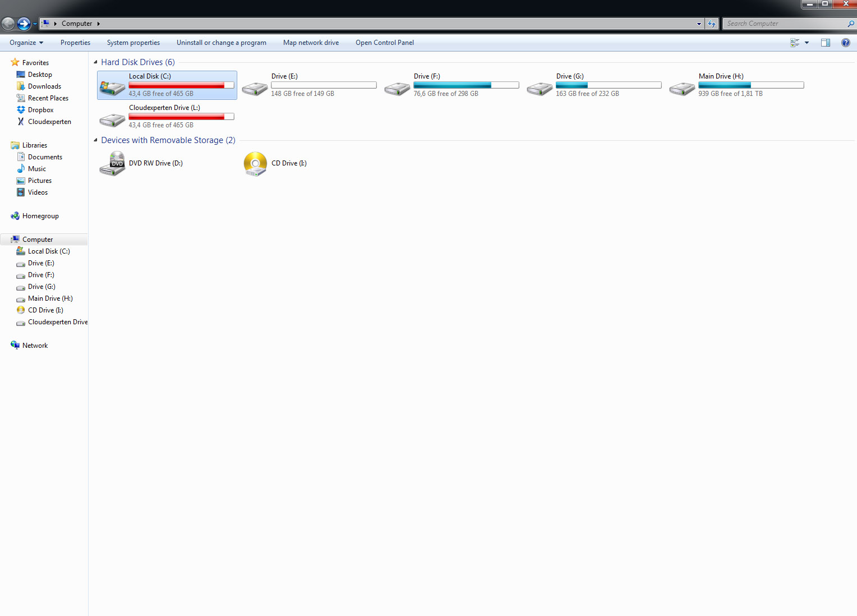Select the Cloudexperten Drive (L:) disk icon
Image resolution: width=857 pixels, height=616 pixels.
pos(112,119)
